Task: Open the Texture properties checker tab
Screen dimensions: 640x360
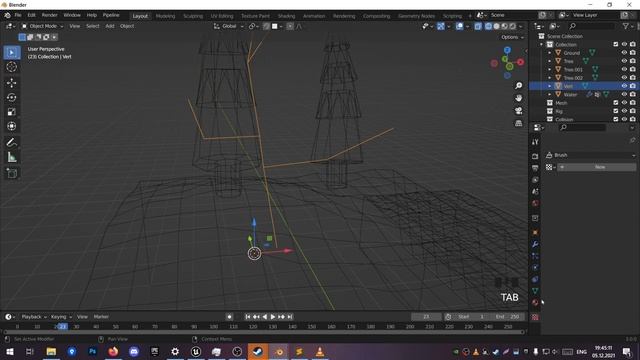Action: pos(535,317)
